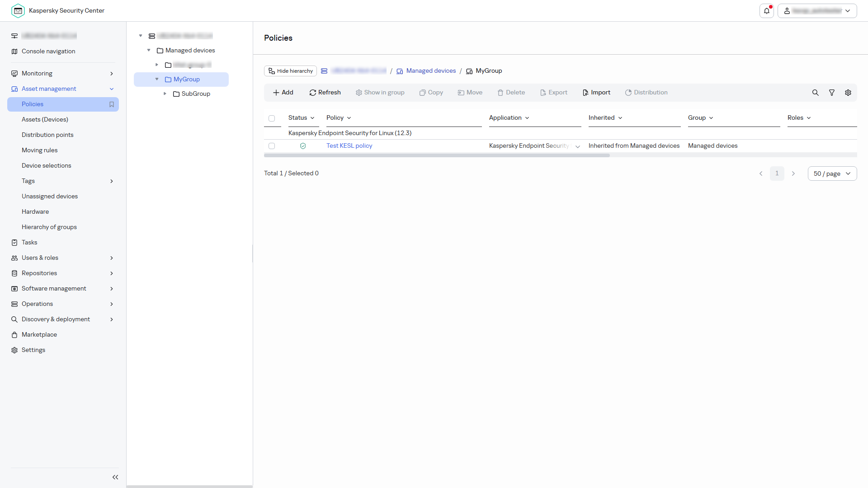This screenshot has height=488, width=868.
Task: Check the Test KESL policy row checkbox
Action: point(272,146)
